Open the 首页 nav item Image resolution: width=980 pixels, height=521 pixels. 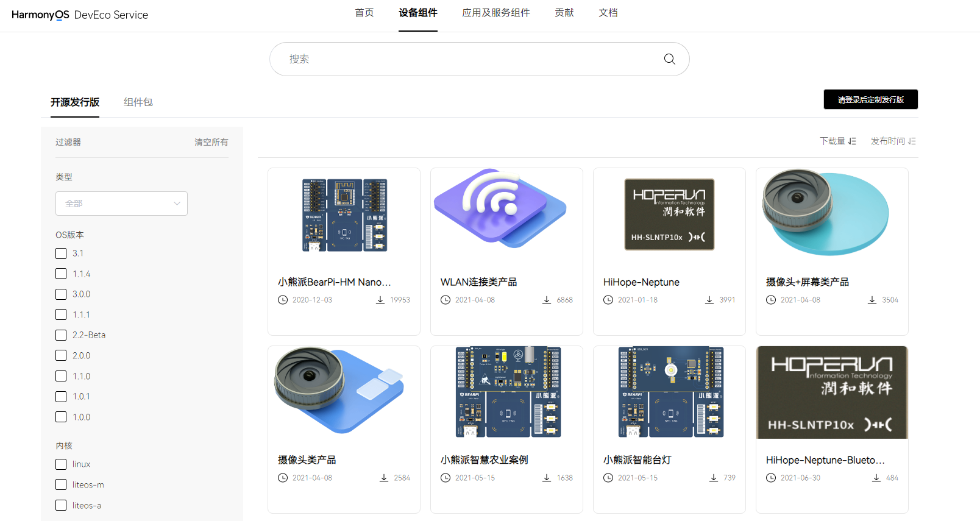click(x=364, y=13)
